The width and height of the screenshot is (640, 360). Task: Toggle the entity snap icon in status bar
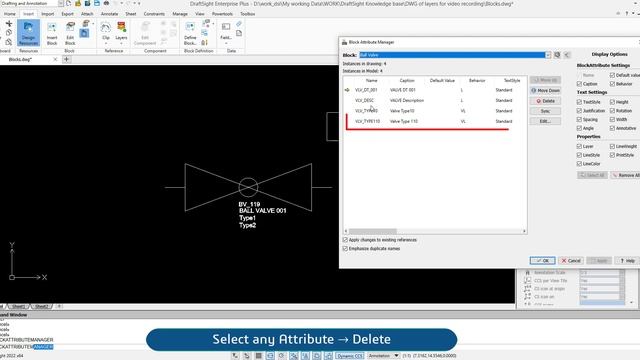(293, 356)
